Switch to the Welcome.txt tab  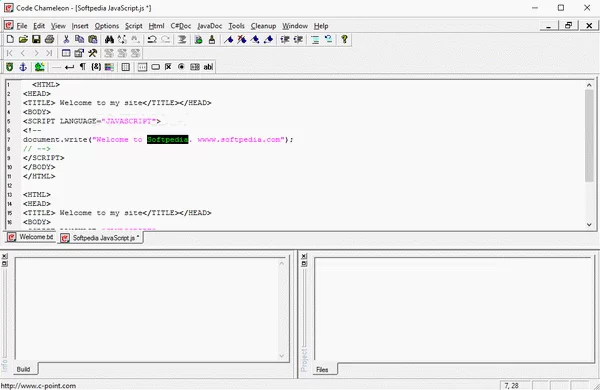click(31, 237)
